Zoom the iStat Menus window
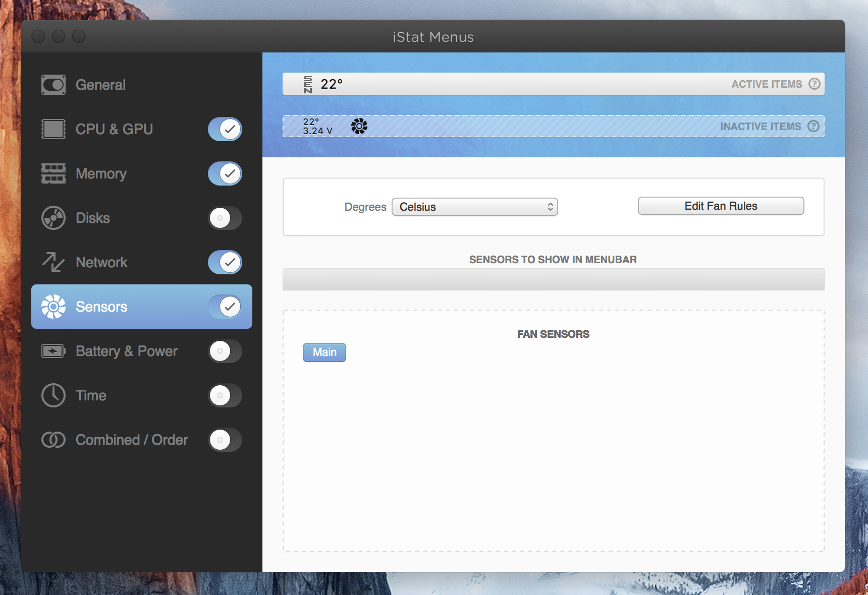This screenshot has height=595, width=868. pos(79,36)
